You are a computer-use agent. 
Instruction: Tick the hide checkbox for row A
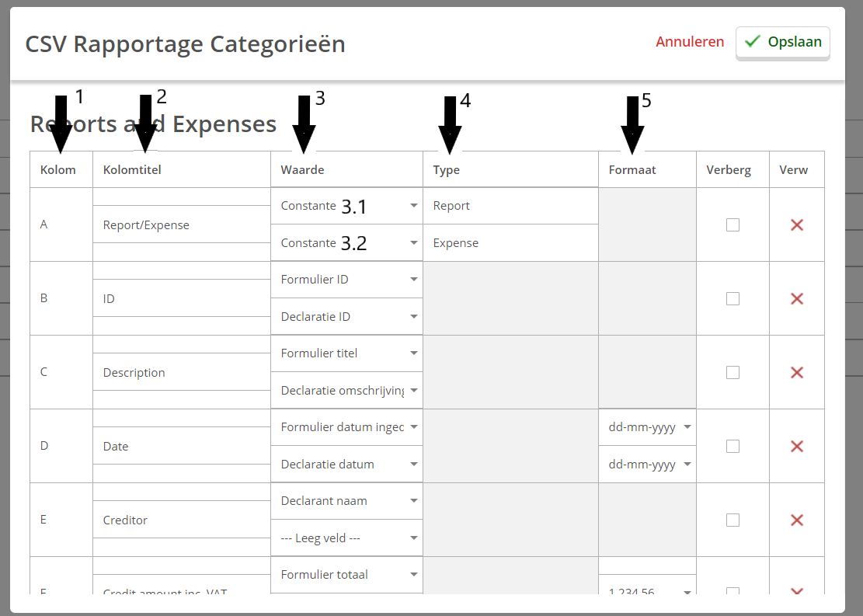tap(733, 224)
